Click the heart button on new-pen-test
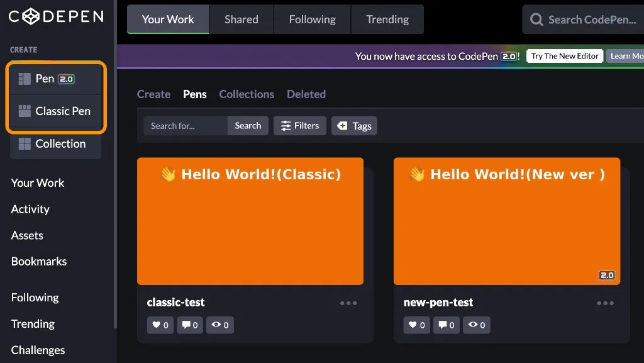The image size is (644, 363). (x=417, y=325)
